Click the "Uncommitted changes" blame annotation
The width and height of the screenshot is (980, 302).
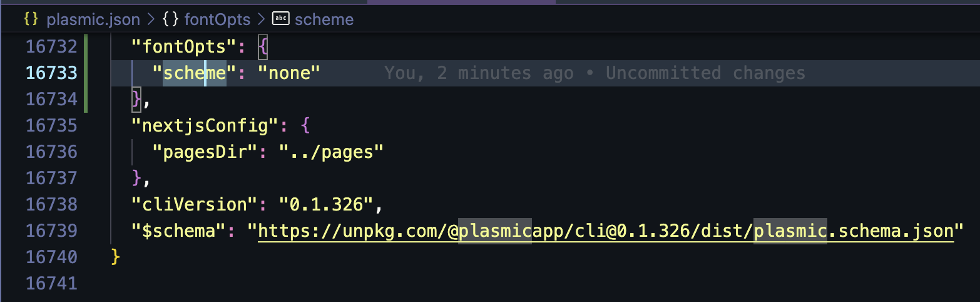[x=705, y=73]
